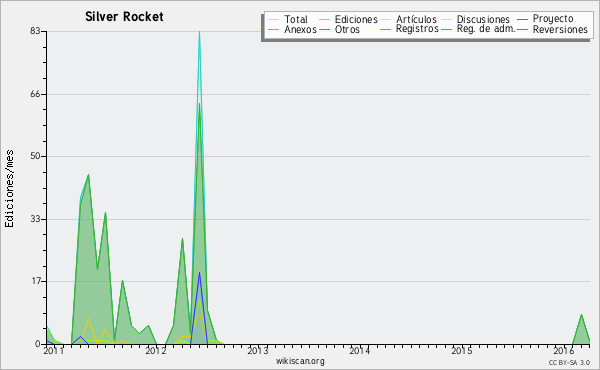Viewport: 600px width, 370px height.
Task: Click the 33 y-axis label
Action: (x=35, y=219)
